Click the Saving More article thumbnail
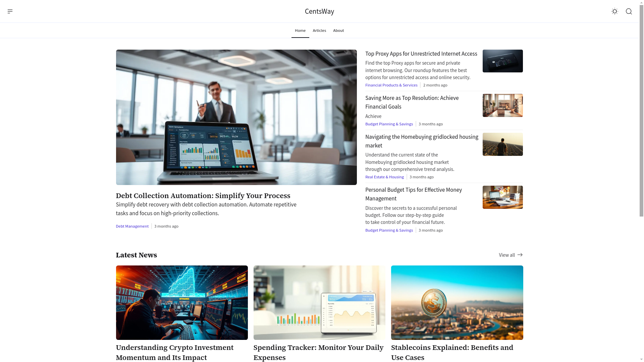This screenshot has height=362, width=644. (x=502, y=105)
